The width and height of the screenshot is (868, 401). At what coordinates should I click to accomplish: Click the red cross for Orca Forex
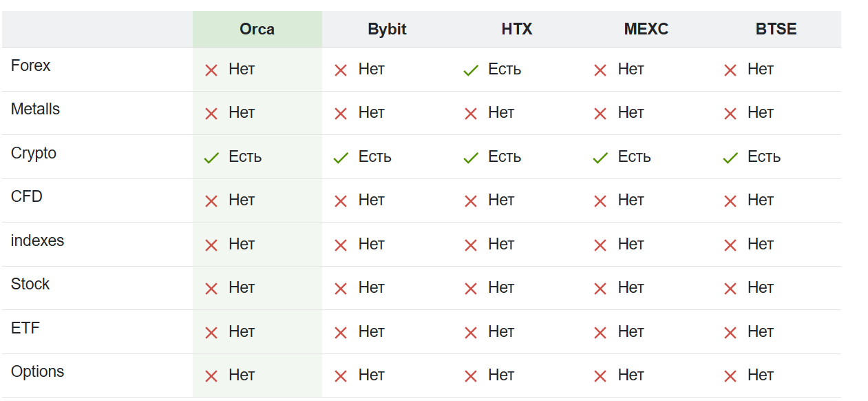(x=211, y=70)
